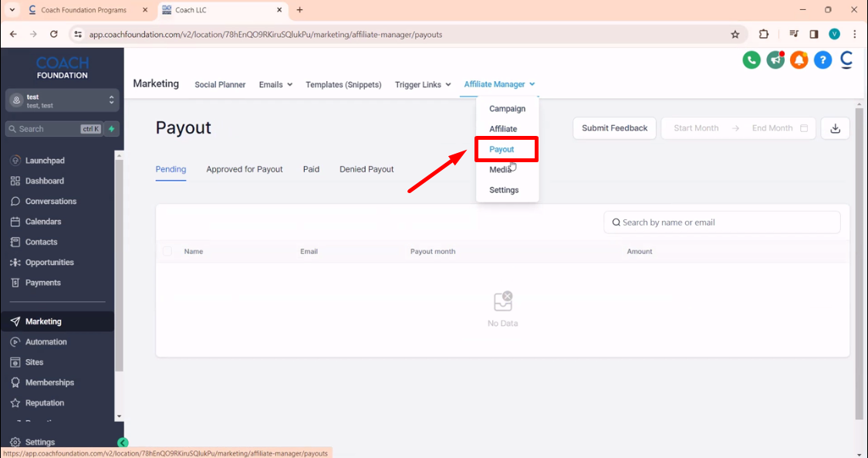
Task: Open Chrome three-dot menu
Action: point(855,34)
